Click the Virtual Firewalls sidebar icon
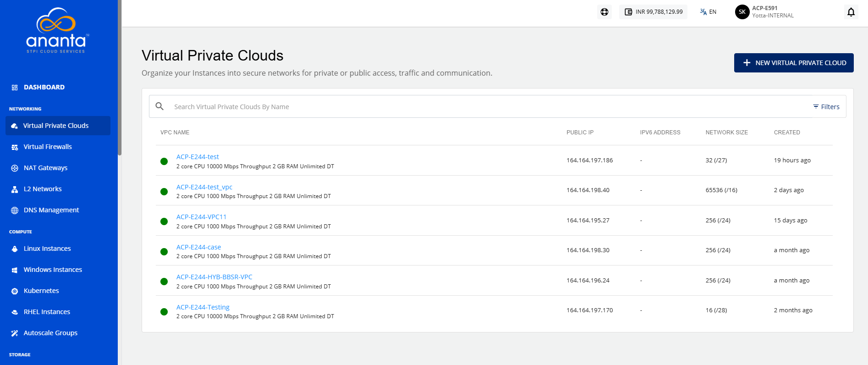Viewport: 868px width, 365px height. click(x=15, y=147)
